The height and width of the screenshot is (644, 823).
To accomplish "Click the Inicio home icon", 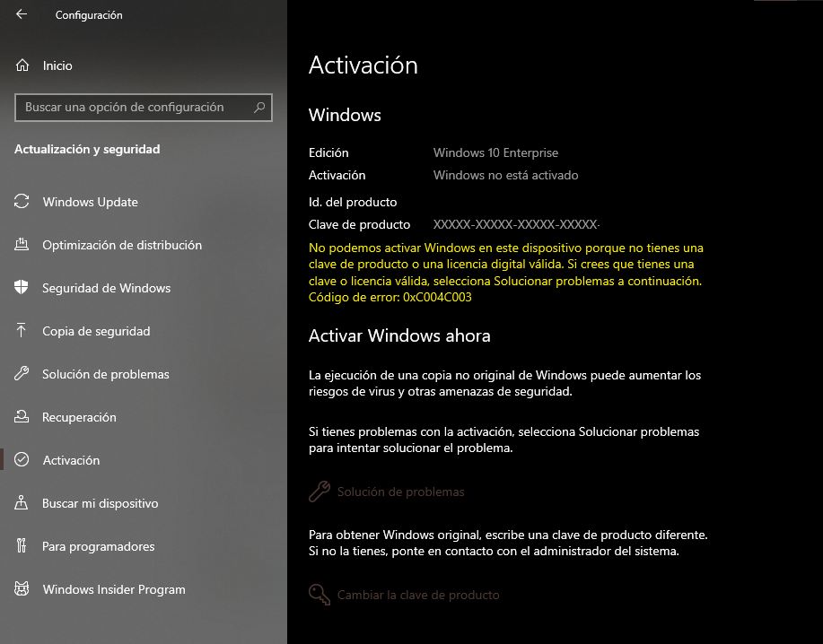I will [22, 65].
